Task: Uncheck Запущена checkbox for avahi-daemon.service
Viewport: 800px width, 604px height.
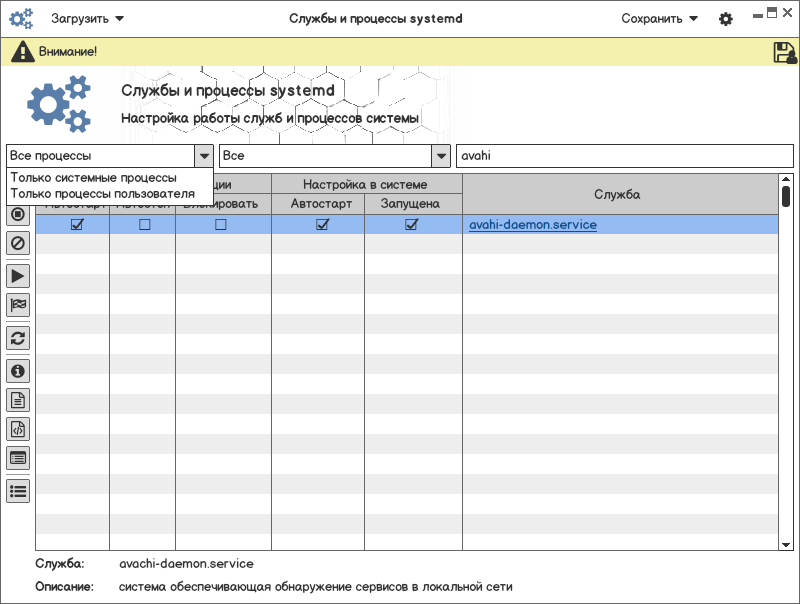Action: 411,225
